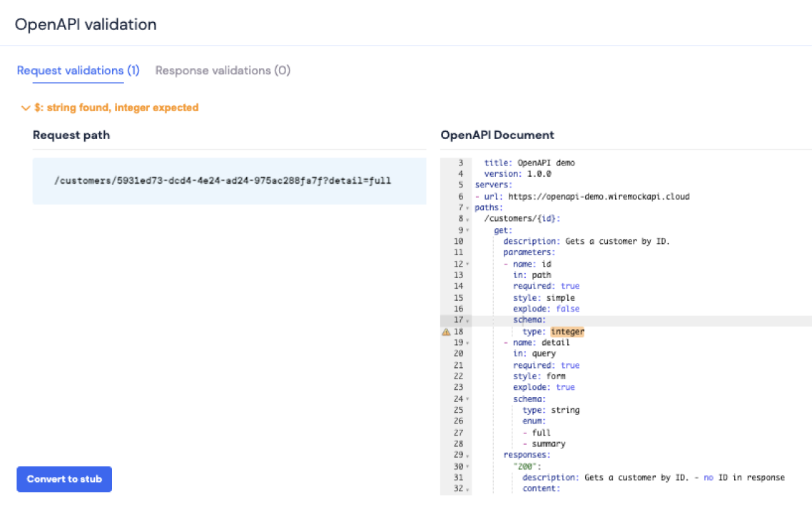This screenshot has width=812, height=509.
Task: Click the 'OpenAPI Document' heading
Action: [497, 135]
